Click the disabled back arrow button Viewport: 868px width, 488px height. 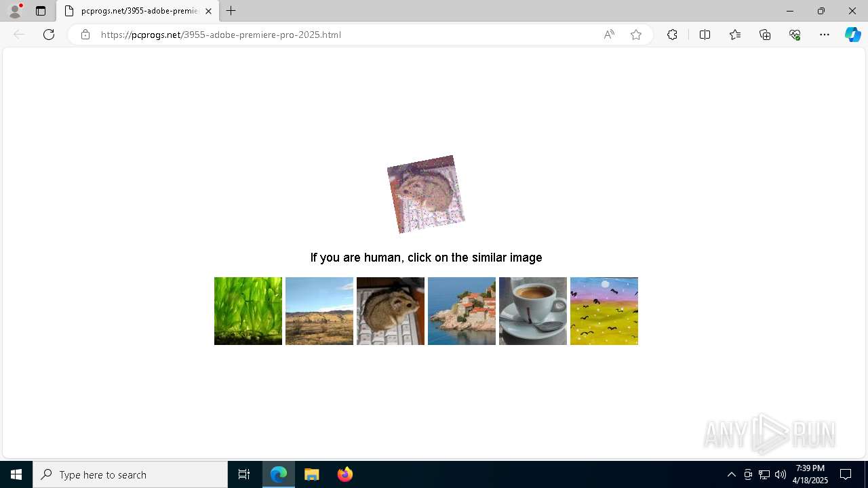click(x=19, y=35)
